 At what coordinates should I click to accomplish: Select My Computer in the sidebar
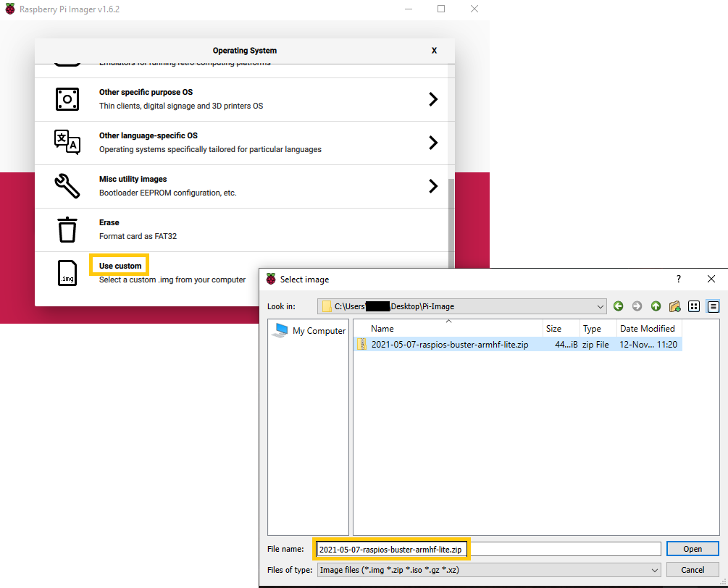309,330
